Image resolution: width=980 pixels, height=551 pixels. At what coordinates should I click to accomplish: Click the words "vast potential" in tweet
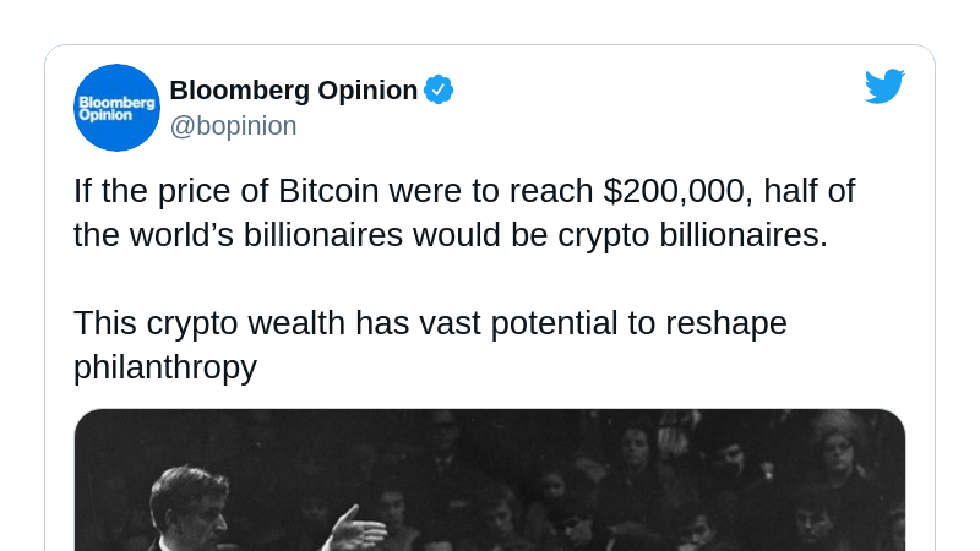pyautogui.click(x=519, y=323)
